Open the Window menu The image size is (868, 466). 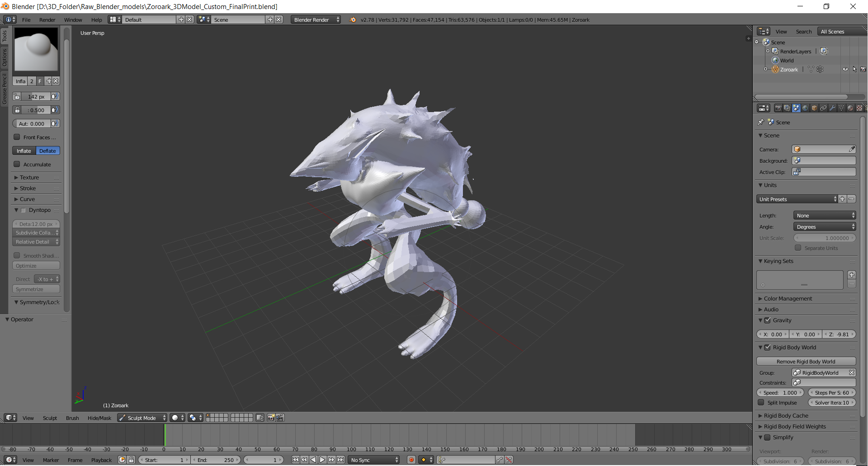coord(73,19)
